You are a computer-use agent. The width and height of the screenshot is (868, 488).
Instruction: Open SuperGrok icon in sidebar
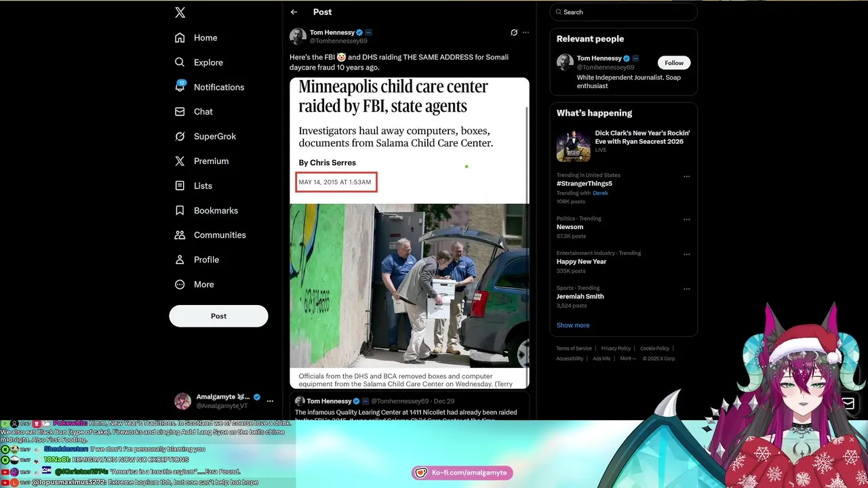180,136
